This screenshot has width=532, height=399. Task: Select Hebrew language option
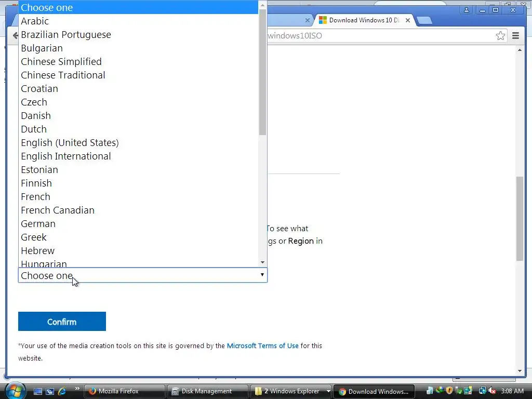coord(138,251)
